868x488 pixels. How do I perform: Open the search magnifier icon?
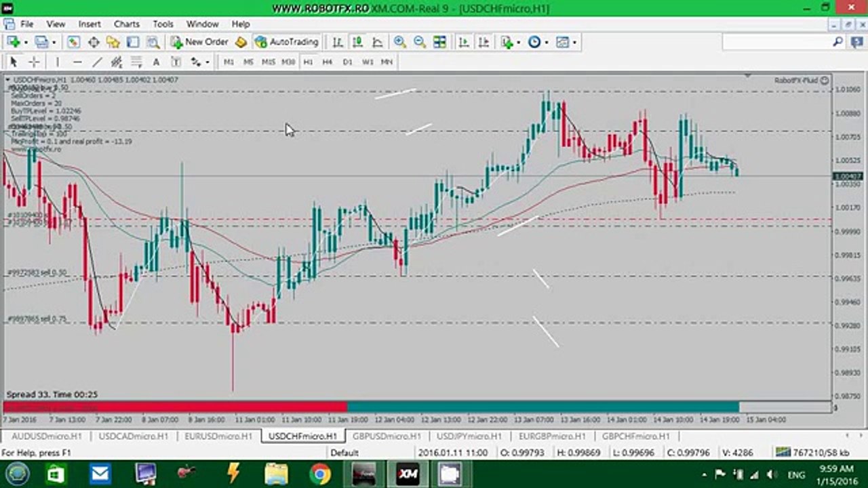pyautogui.click(x=838, y=42)
